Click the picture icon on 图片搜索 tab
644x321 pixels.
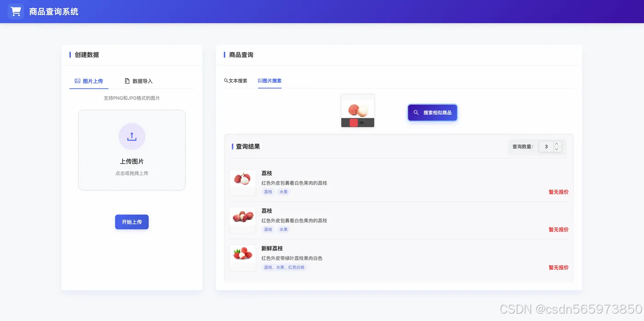tap(260, 81)
